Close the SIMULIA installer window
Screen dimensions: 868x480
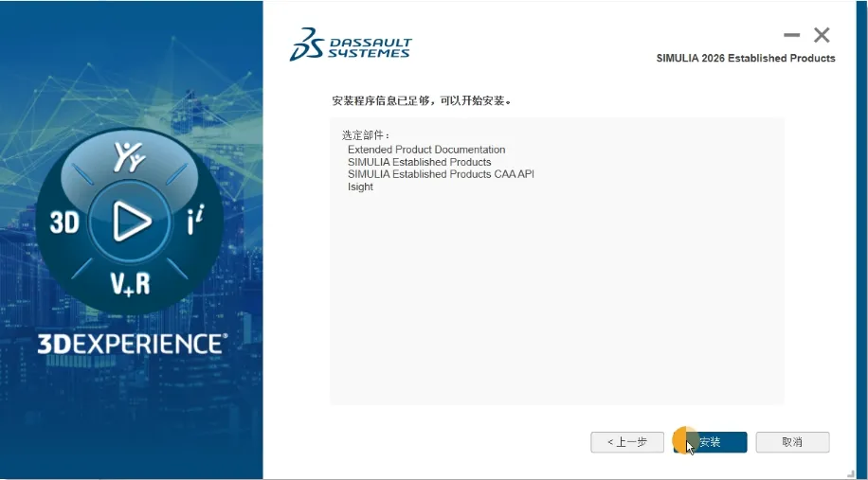coord(822,35)
